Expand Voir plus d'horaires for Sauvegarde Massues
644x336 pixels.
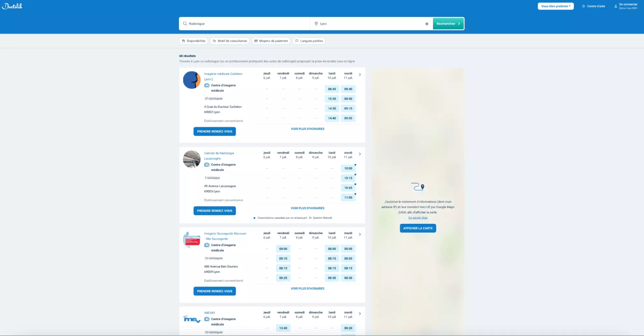pos(307,289)
